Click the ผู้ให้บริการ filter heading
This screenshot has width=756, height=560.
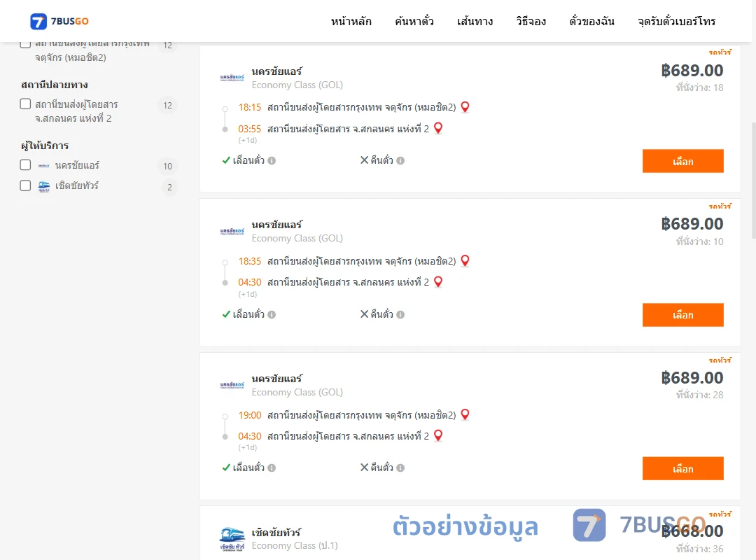[x=45, y=145]
